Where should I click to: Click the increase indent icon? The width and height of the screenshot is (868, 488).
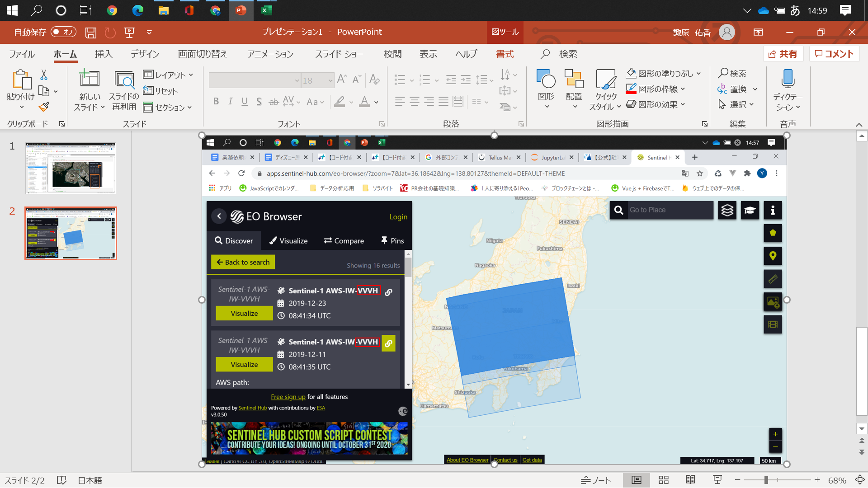pos(466,80)
